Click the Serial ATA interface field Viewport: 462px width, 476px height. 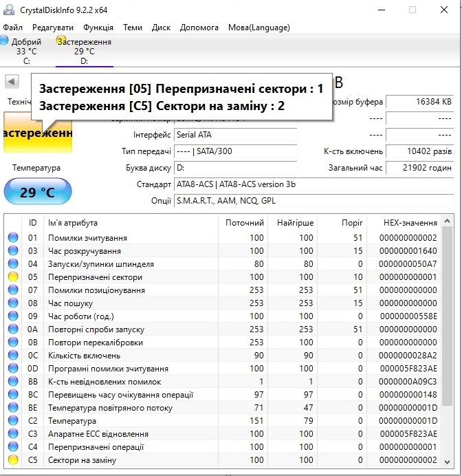[x=235, y=135]
